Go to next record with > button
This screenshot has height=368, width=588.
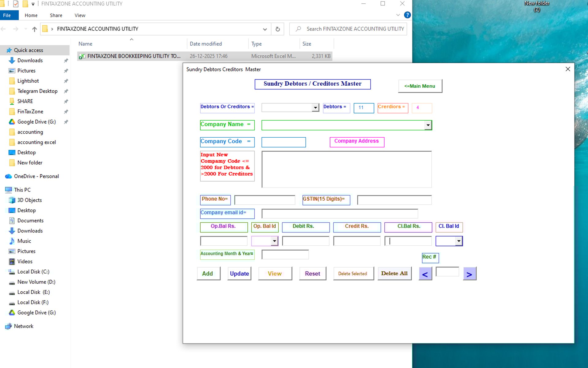pyautogui.click(x=469, y=274)
